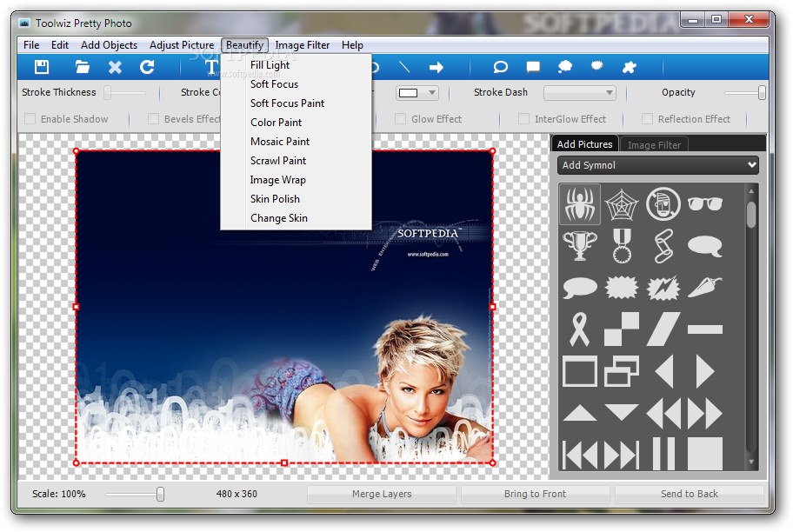Switch to the Image Filter tab
The height and width of the screenshot is (532, 793).
point(654,144)
